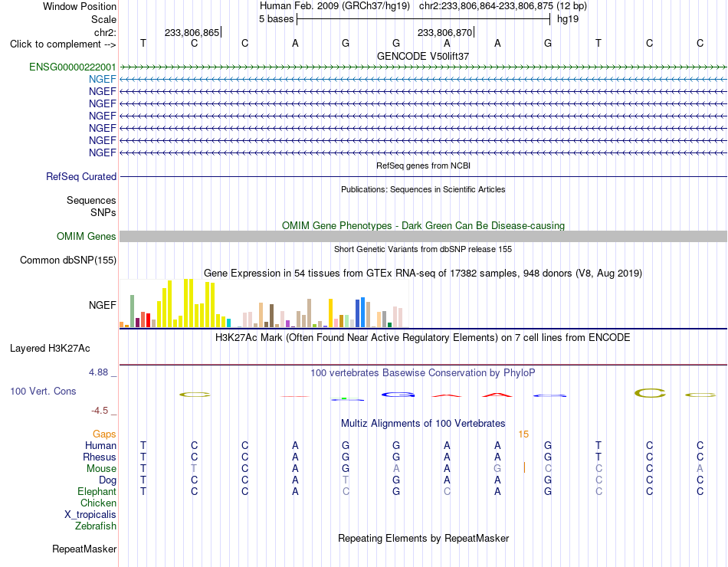Screen dimensions: 728x567
Task: Click the hg19 text beside scale bar
Action: pos(568,19)
